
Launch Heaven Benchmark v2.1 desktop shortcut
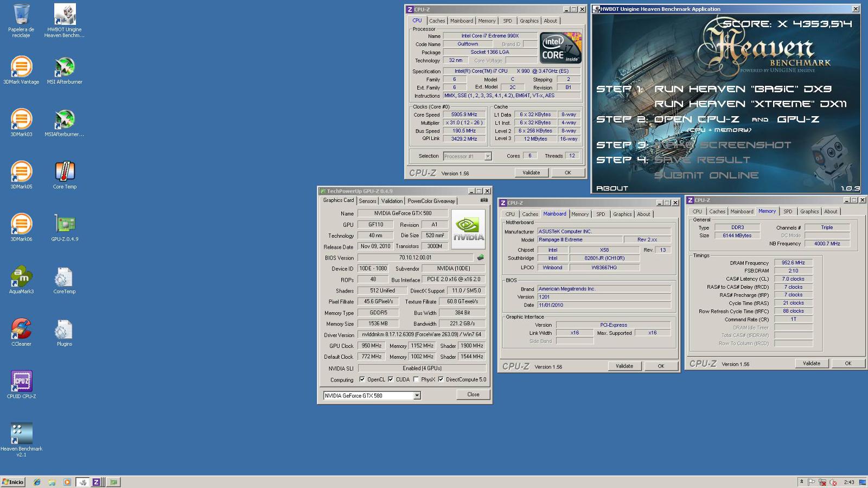pyautogui.click(x=21, y=440)
